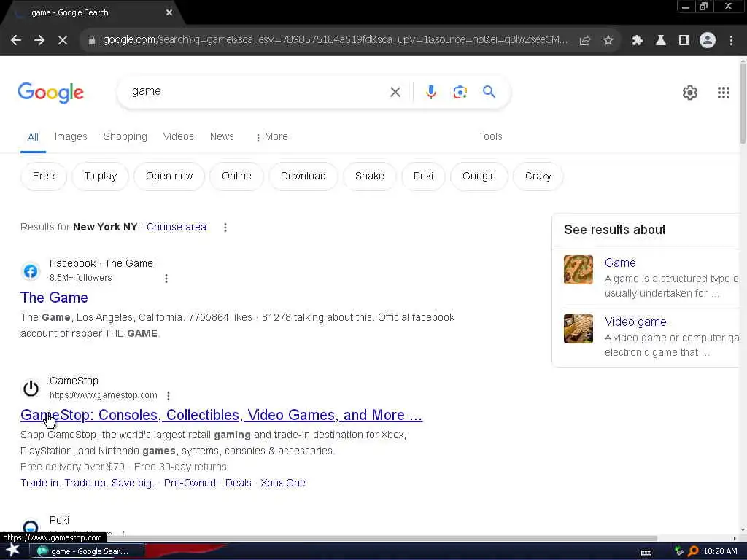747x560 pixels.
Task: Open the Extensions puzzle icon
Action: 637,41
